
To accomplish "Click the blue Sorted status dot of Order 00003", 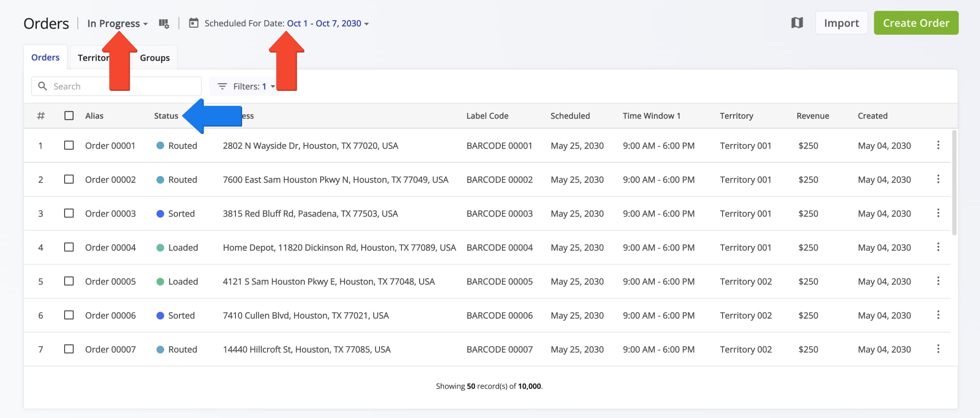I will click(x=160, y=213).
